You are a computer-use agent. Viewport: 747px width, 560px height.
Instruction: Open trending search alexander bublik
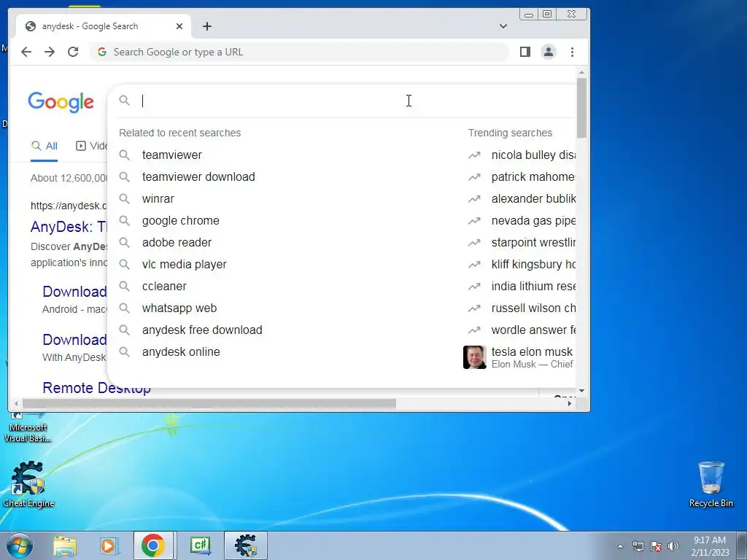point(533,198)
